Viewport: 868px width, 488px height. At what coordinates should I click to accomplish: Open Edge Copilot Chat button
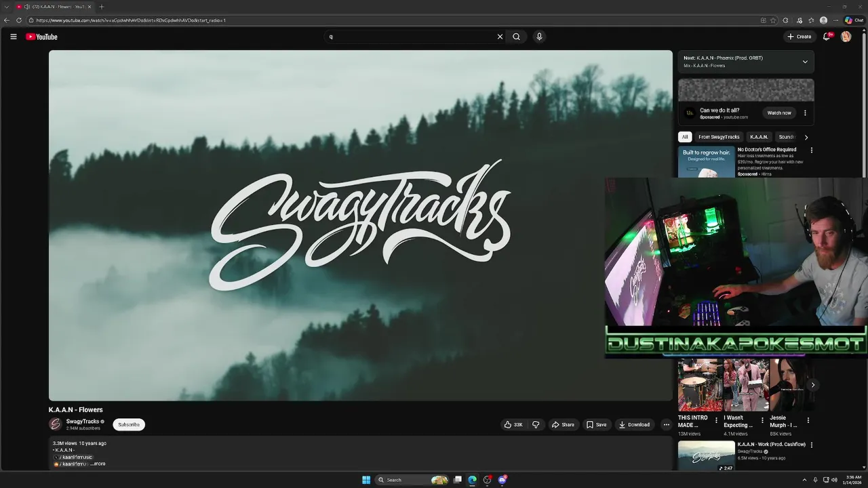(854, 20)
